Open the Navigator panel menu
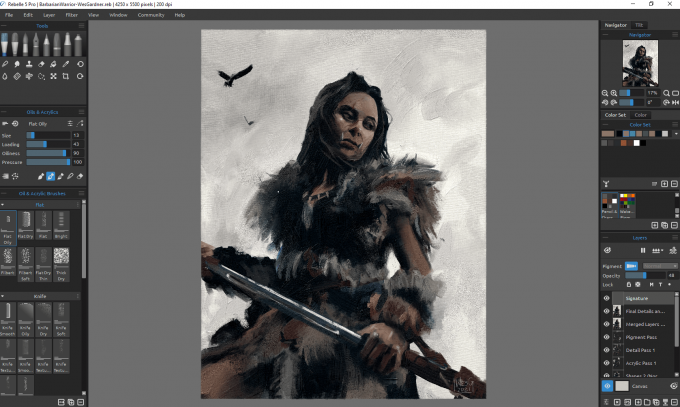The image size is (680, 407). tap(675, 35)
